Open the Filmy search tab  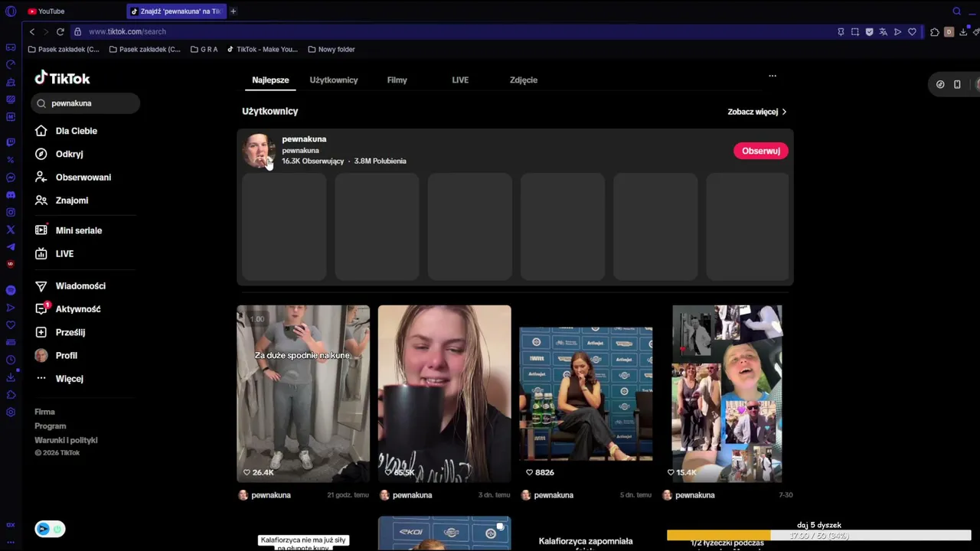pos(397,80)
